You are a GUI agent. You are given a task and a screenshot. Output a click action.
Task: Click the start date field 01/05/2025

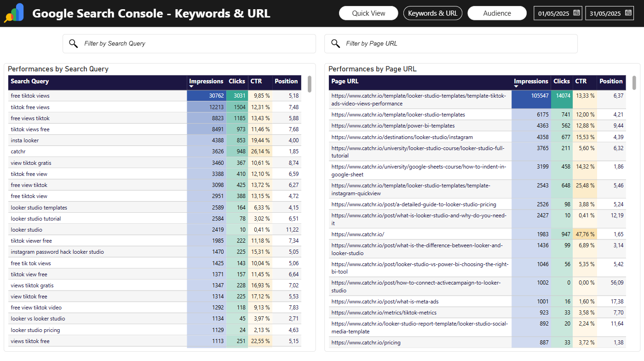(558, 13)
